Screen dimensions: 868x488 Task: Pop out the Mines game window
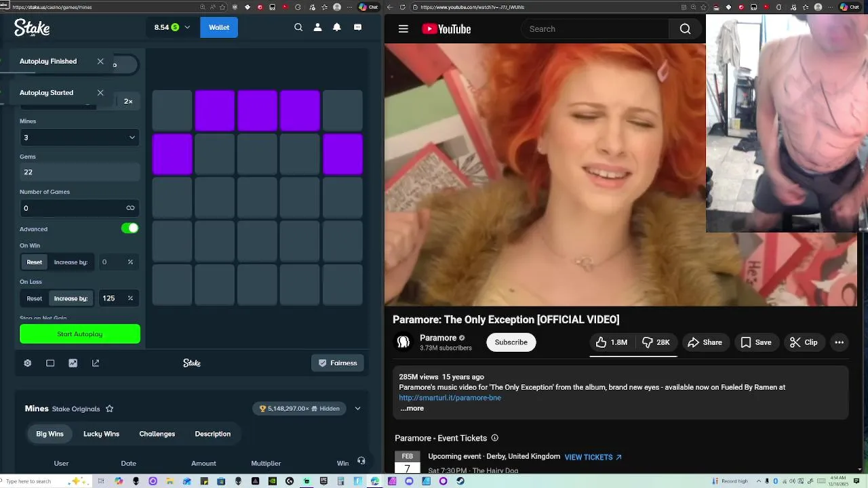(x=96, y=363)
